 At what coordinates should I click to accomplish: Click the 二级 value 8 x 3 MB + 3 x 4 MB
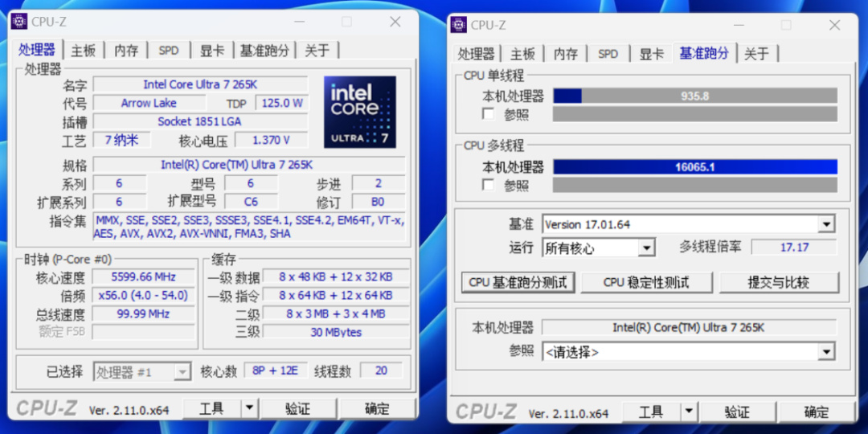tap(336, 314)
